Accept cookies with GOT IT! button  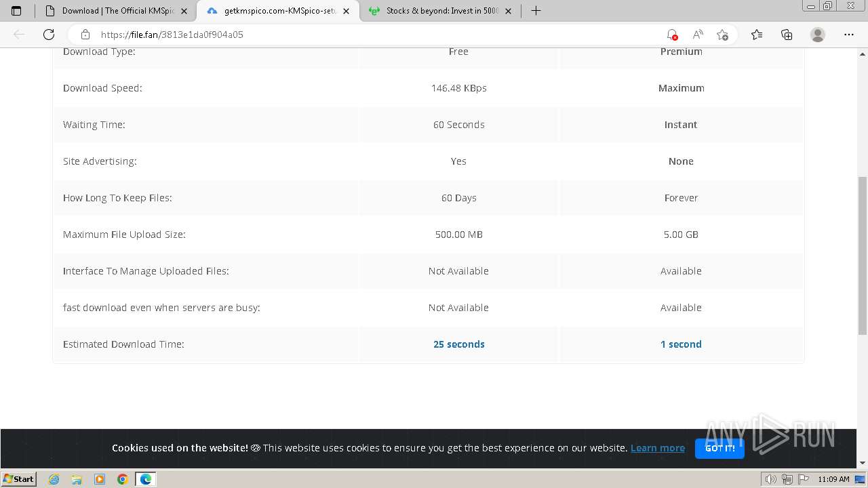click(719, 448)
